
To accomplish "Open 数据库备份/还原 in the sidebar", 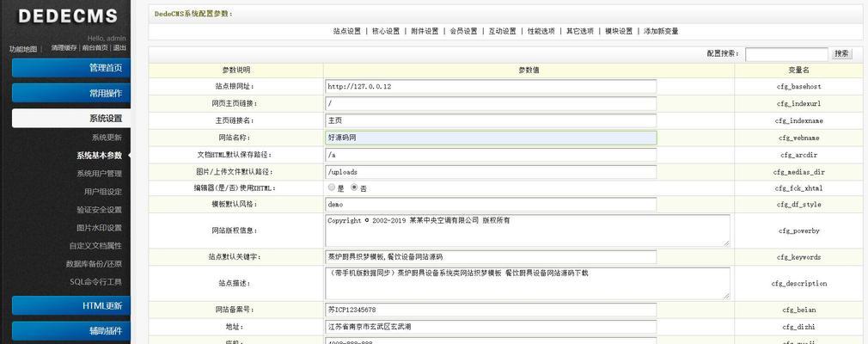I will [94, 264].
